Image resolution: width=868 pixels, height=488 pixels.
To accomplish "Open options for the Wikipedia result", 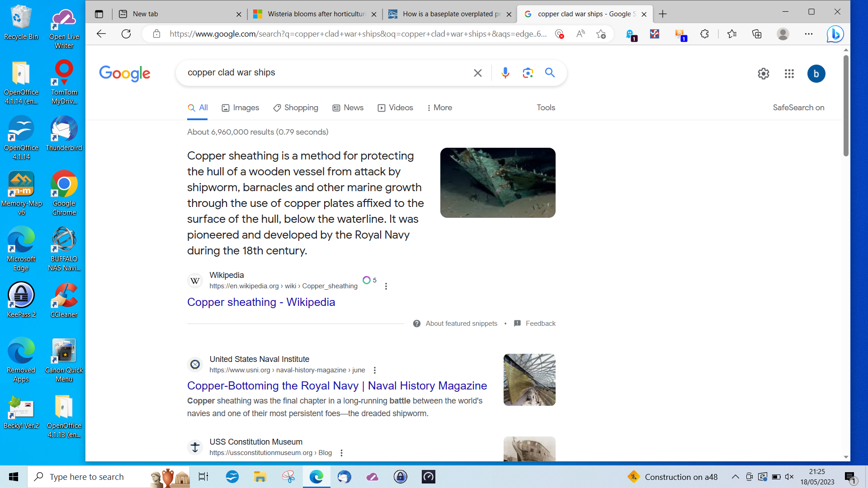I will 386,286.
